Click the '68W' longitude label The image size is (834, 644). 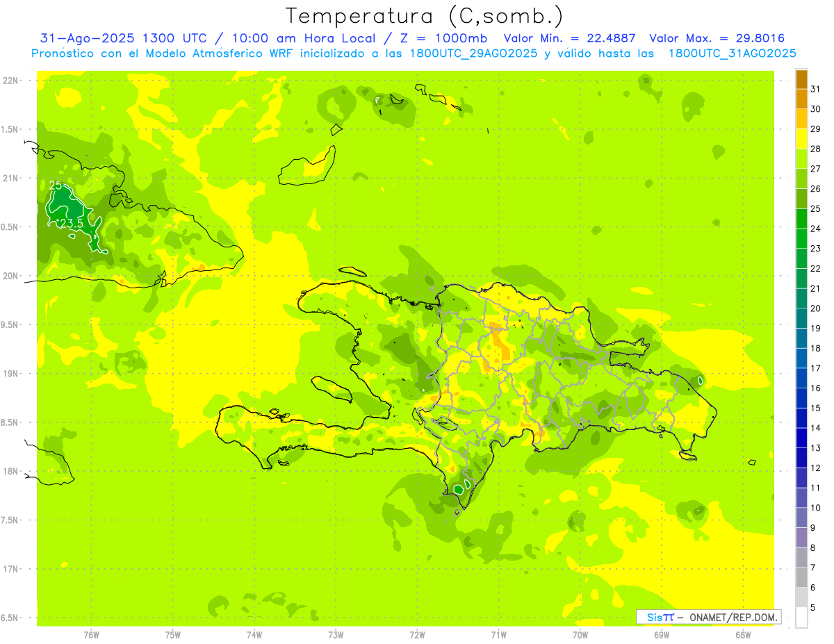pyautogui.click(x=743, y=634)
